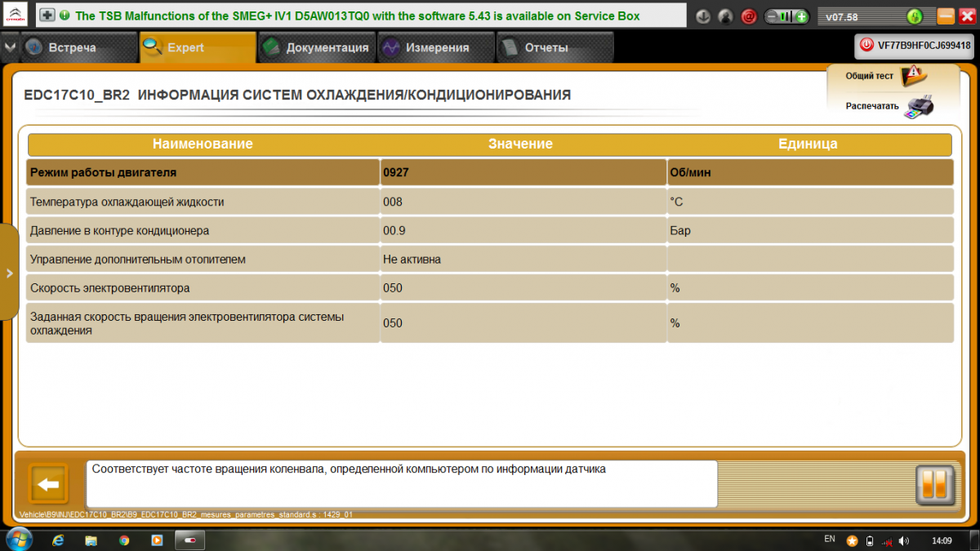Click the green padlock icon
Viewport: 980px width, 551px height.
tap(915, 16)
